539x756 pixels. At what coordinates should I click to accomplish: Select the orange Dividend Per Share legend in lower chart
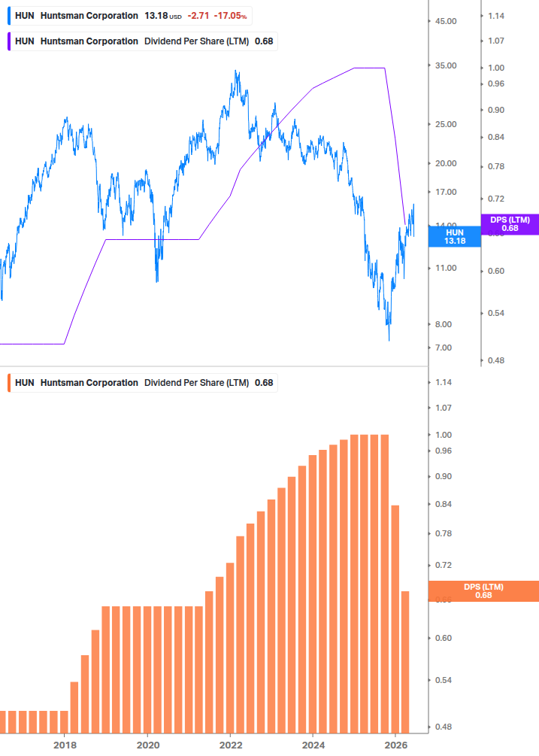pos(143,383)
